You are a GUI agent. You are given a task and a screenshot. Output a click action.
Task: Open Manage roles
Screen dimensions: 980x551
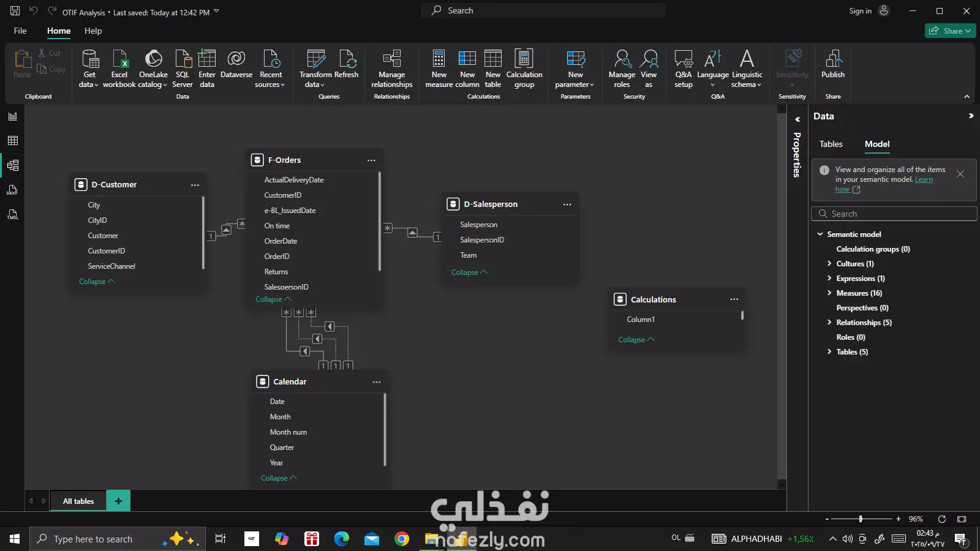point(622,69)
